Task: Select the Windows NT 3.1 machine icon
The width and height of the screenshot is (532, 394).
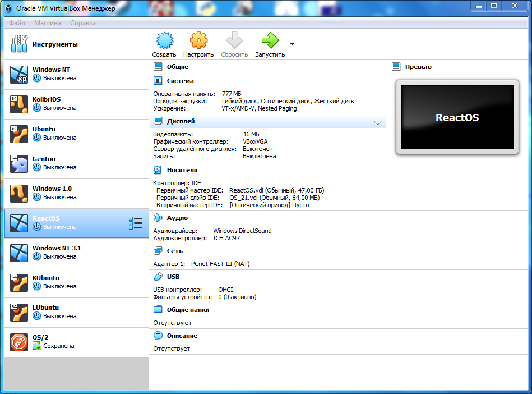Action: coord(19,253)
